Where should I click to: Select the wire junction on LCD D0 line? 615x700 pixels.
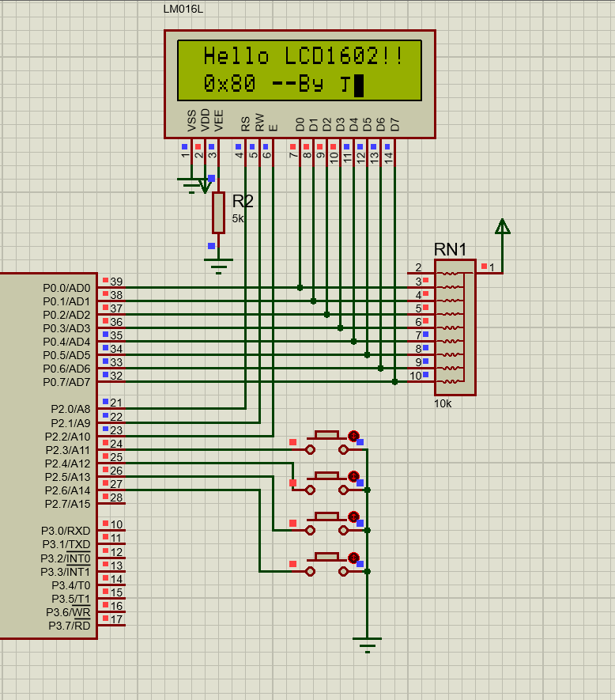(300, 287)
